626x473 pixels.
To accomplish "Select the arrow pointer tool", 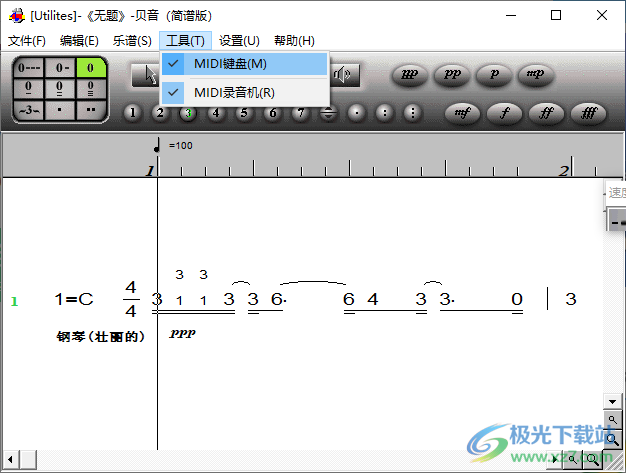I will [x=147, y=75].
